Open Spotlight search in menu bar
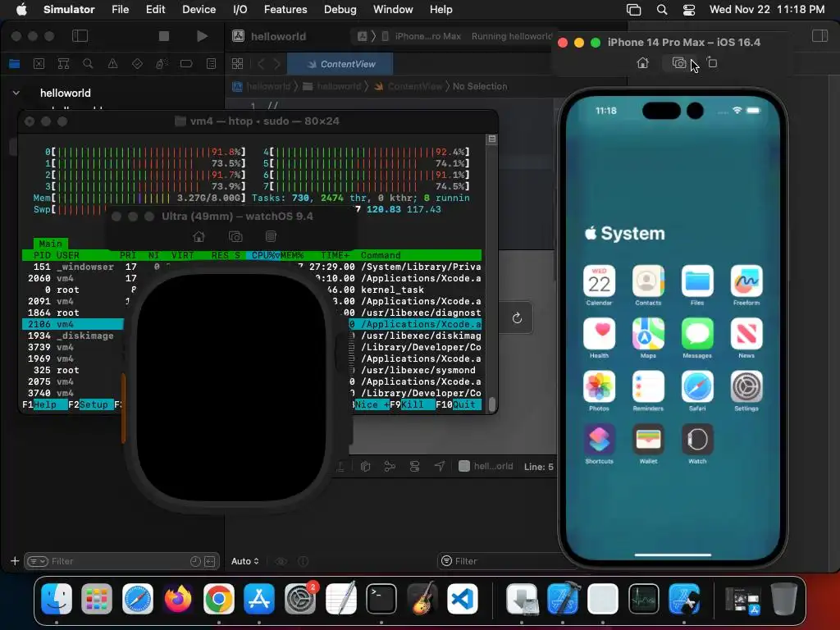The width and height of the screenshot is (840, 630). pos(662,9)
